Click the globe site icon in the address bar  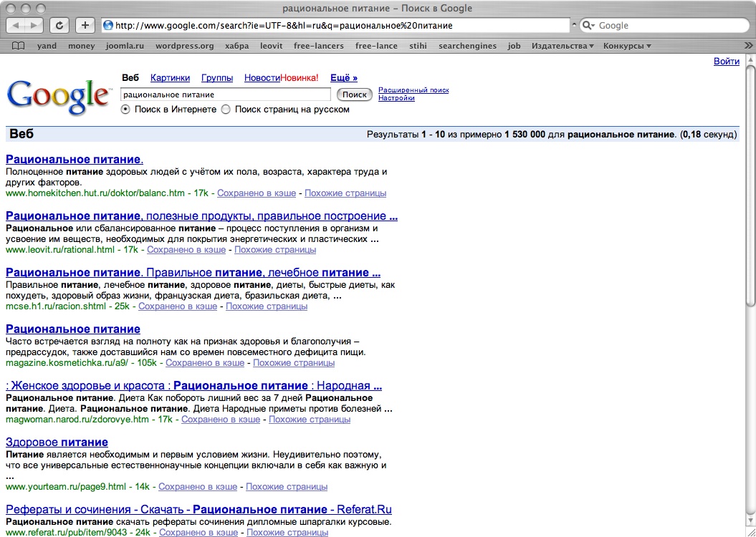point(108,26)
